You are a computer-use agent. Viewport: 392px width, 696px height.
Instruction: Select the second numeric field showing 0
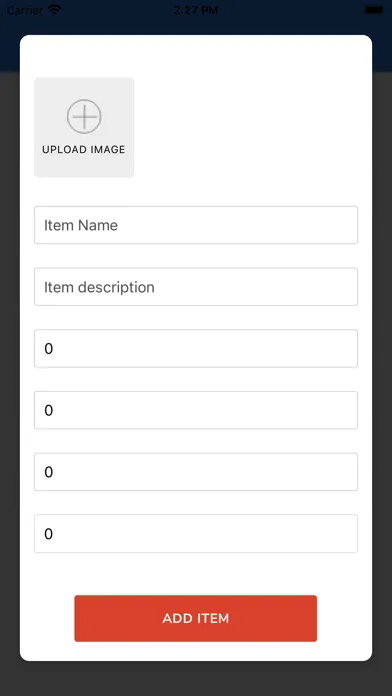196,410
